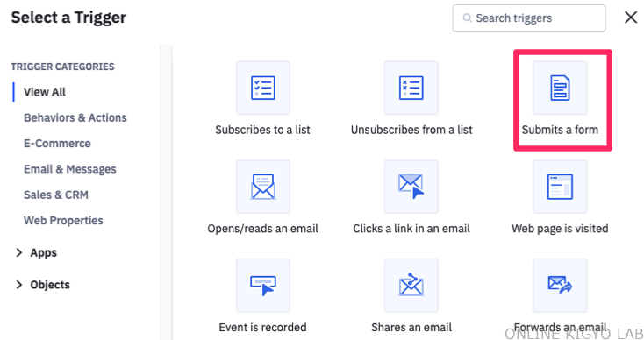This screenshot has height=340, width=644.
Task: Choose the Web page is visited trigger icon
Action: (x=560, y=187)
